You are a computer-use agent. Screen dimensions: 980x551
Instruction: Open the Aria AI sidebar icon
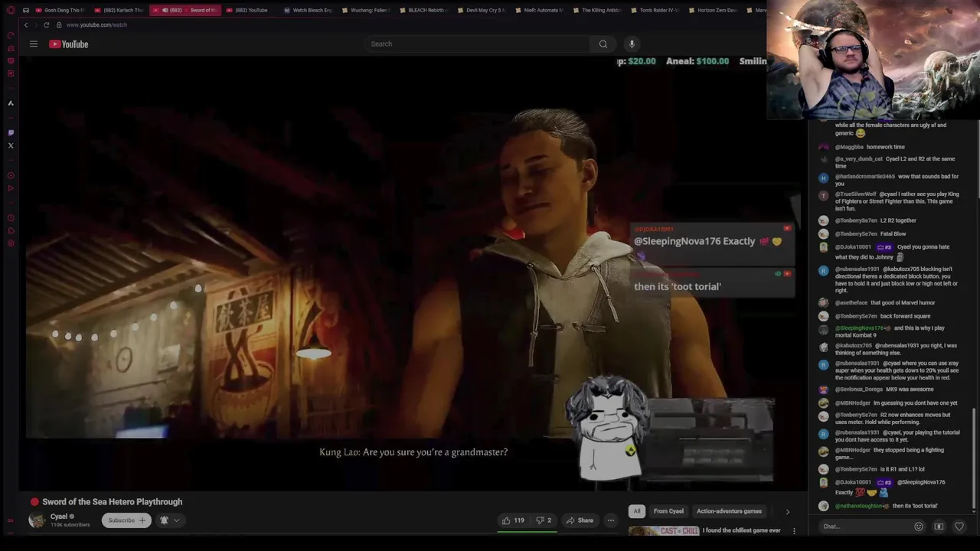(x=11, y=103)
